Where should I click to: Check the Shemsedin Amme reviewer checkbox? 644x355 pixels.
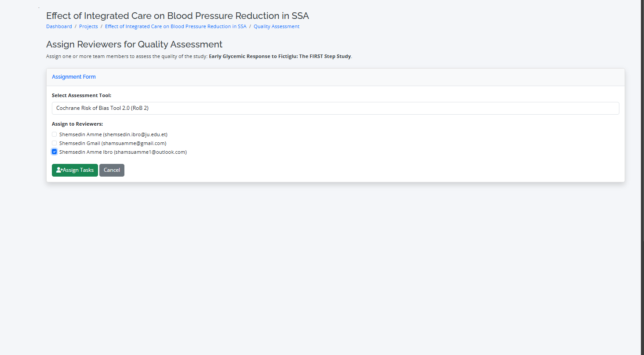pos(55,134)
